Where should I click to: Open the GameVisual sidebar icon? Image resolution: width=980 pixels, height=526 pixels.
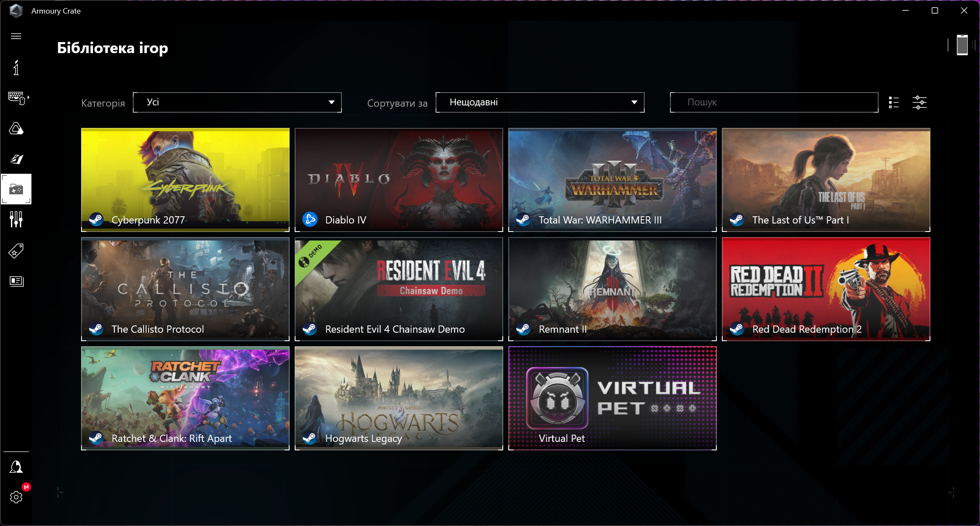coord(16,159)
